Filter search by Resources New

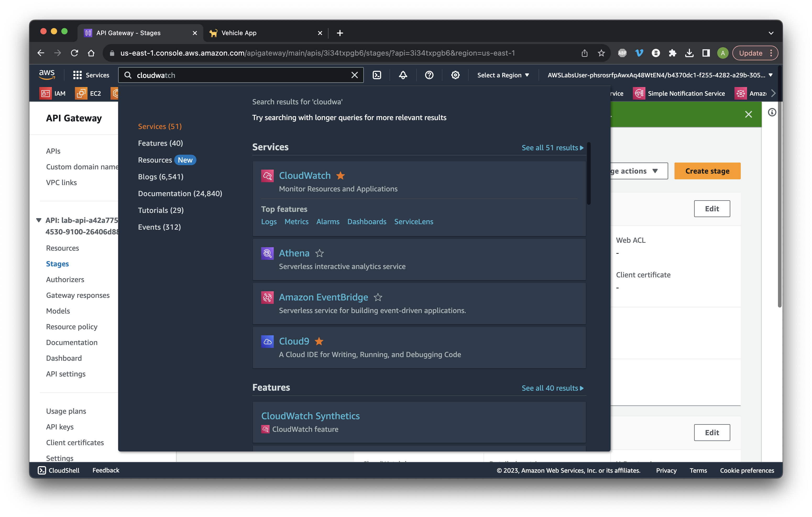tap(167, 160)
